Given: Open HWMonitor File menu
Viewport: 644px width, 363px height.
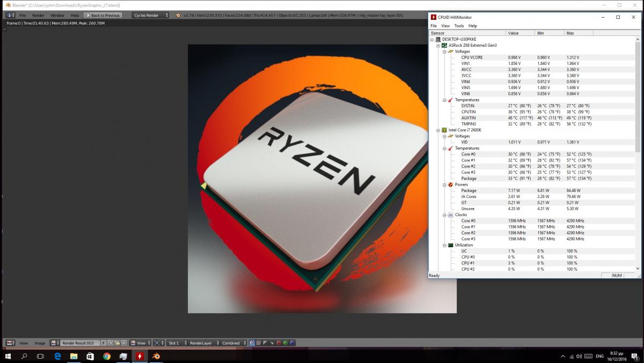Looking at the screenshot, I should point(434,26).
